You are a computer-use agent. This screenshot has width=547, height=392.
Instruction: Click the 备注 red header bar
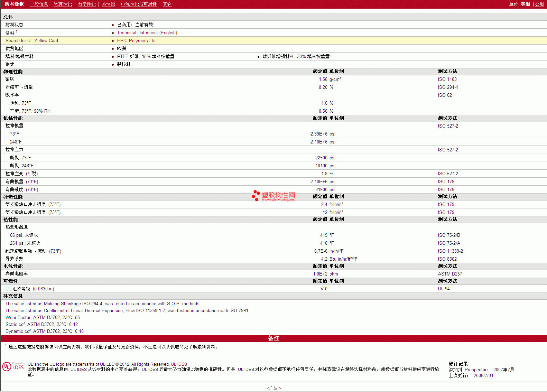(x=273, y=338)
